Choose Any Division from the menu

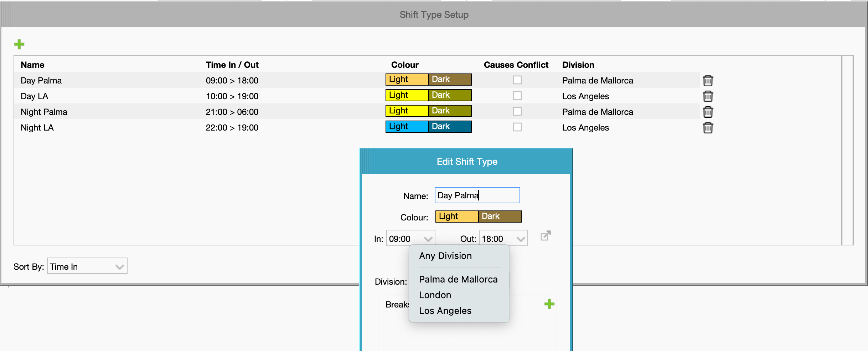point(459,256)
